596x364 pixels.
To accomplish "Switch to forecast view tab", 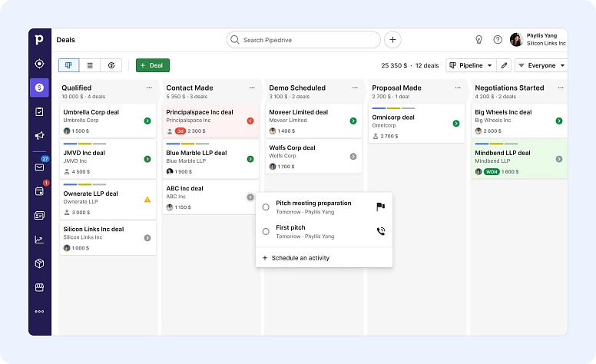I will coord(111,66).
